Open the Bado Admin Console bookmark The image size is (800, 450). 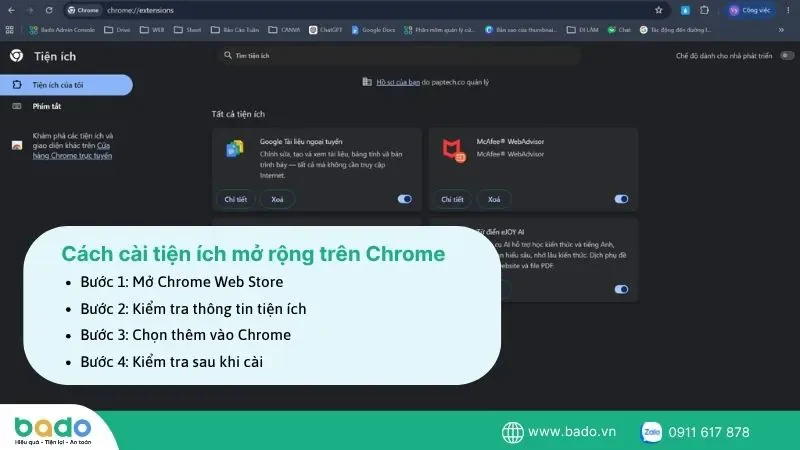pos(62,30)
